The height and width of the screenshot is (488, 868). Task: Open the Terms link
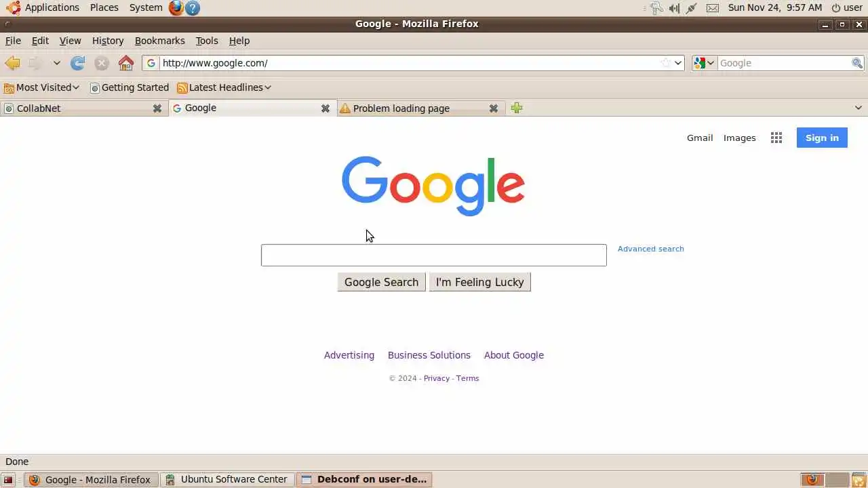coord(467,378)
